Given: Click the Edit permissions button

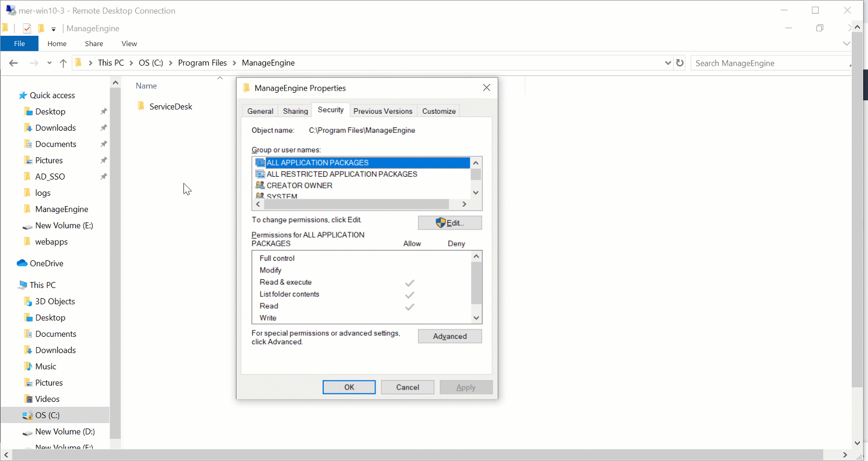Looking at the screenshot, I should coord(450,223).
